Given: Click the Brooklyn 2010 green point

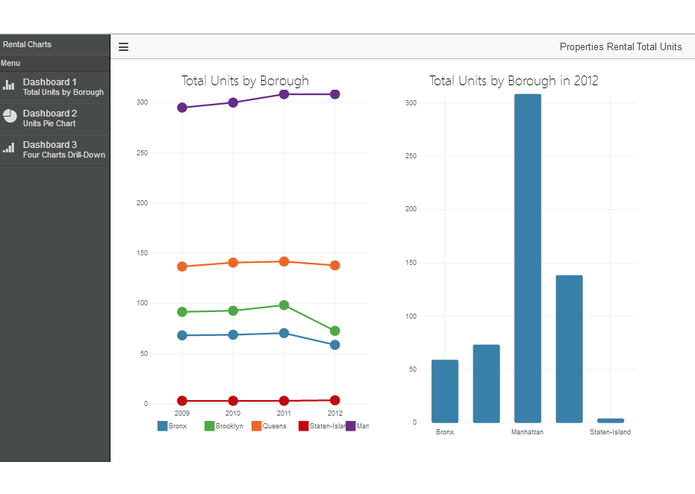Looking at the screenshot, I should pyautogui.click(x=233, y=311).
